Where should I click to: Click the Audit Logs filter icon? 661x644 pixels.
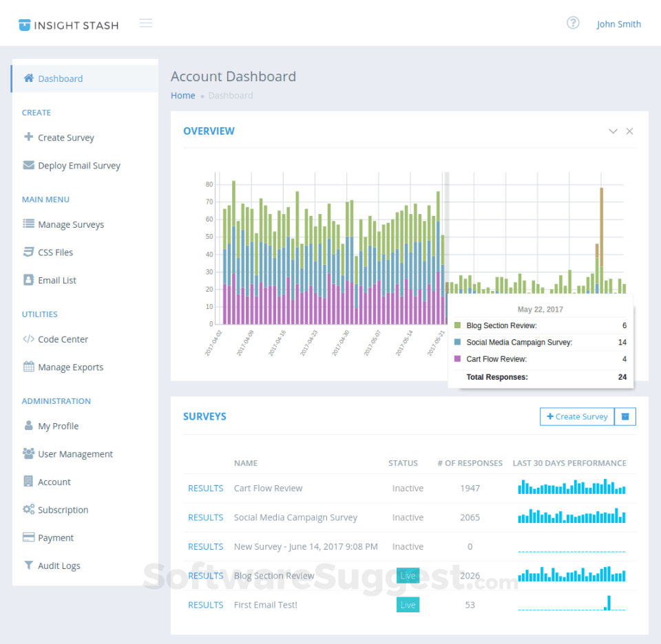(x=28, y=565)
